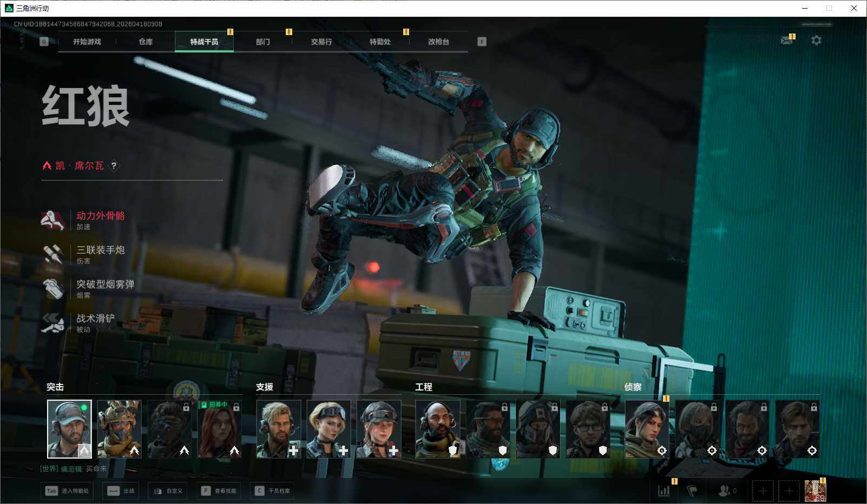Viewport: 867px width, 504px height.
Task: Click the 进入特勤处 Tab button
Action: pyautogui.click(x=67, y=491)
